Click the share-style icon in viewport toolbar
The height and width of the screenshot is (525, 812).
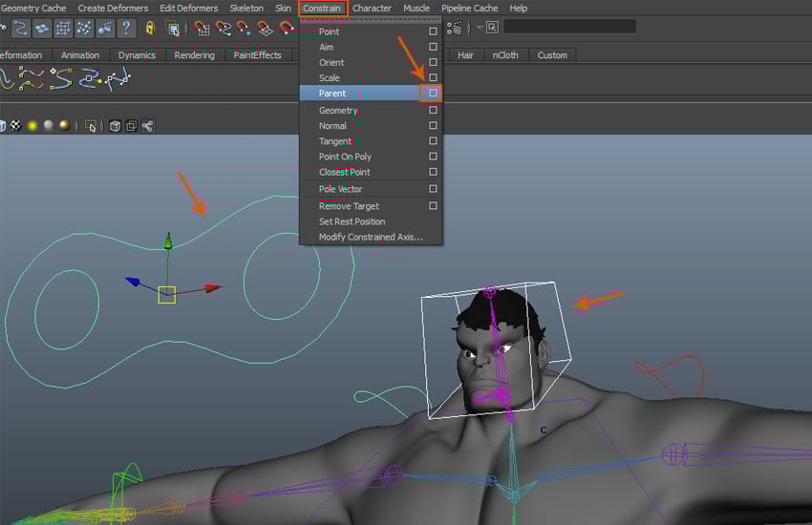coord(147,126)
